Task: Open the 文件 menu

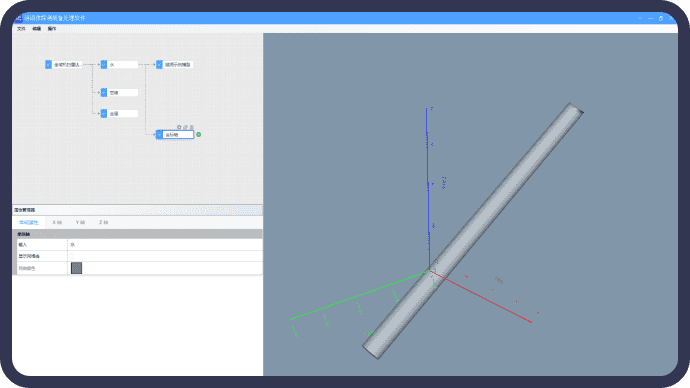Action: click(21, 29)
